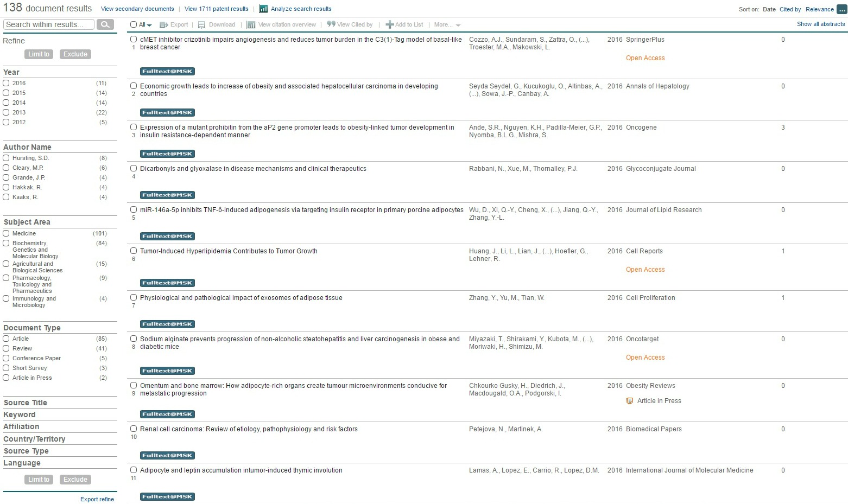The width and height of the screenshot is (848, 504).
Task: Expand the Language refine section
Action: click(x=22, y=463)
